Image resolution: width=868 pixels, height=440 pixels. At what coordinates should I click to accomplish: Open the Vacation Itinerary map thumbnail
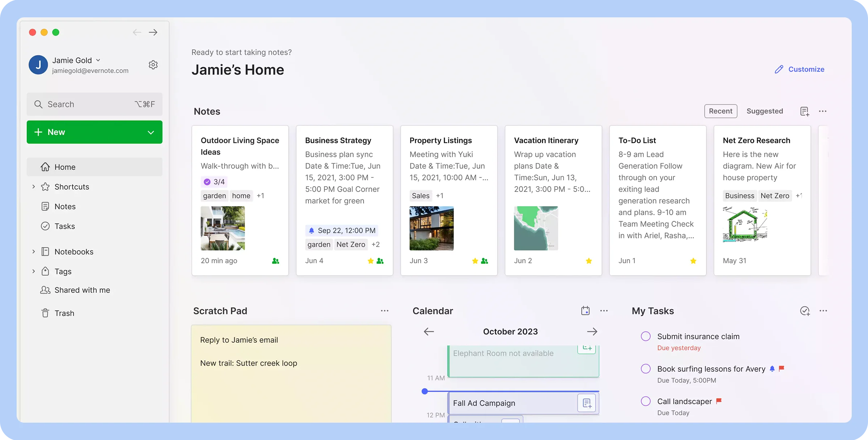536,228
